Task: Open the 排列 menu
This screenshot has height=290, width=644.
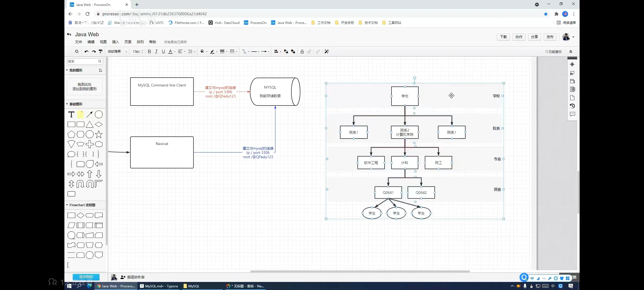Action: [140, 42]
